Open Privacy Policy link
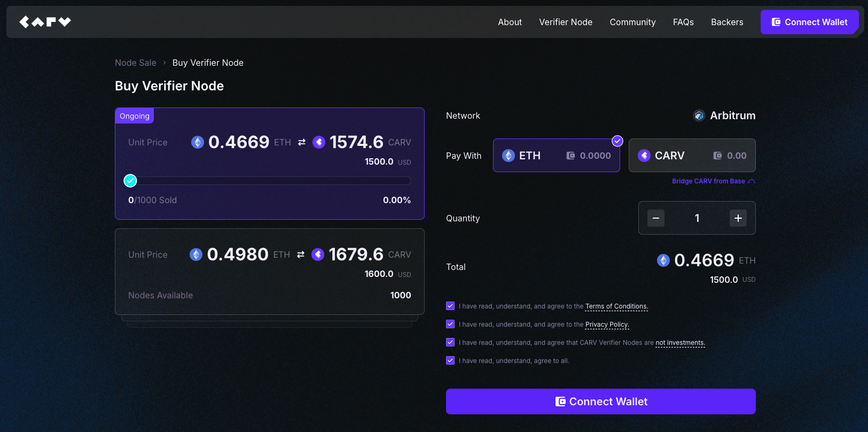This screenshot has width=868, height=432. pos(607,325)
